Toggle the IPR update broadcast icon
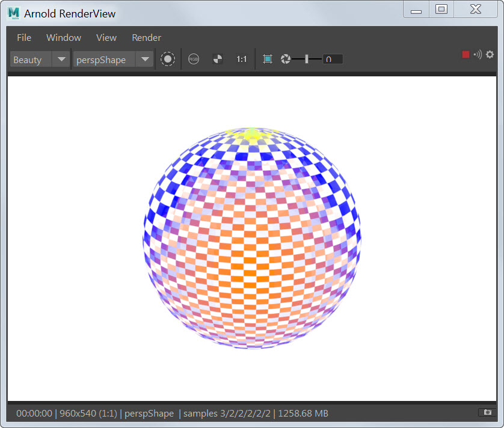The height and width of the screenshot is (428, 504). coord(478,55)
